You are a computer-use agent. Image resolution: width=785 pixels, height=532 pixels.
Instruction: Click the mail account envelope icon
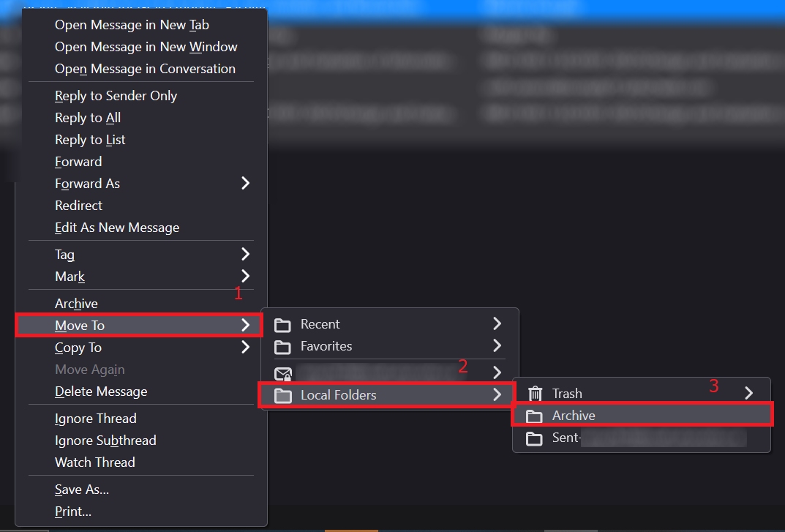pos(283,374)
